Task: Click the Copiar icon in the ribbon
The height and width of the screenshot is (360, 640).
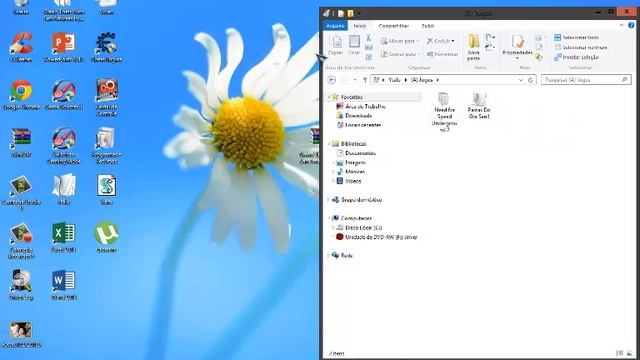Action: click(336, 45)
